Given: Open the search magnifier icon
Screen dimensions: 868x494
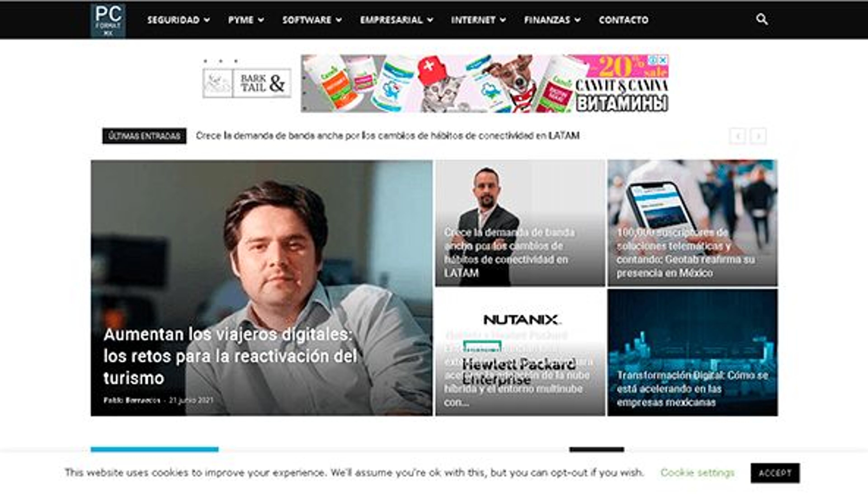Looking at the screenshot, I should [762, 19].
